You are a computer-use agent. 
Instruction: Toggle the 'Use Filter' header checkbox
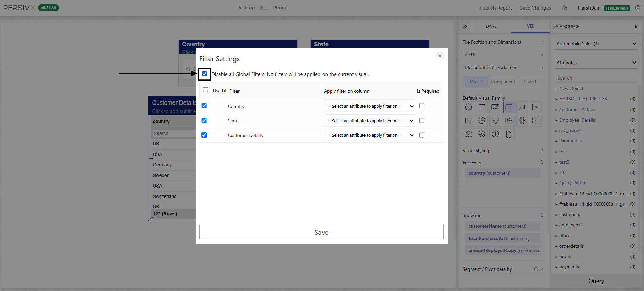(205, 90)
